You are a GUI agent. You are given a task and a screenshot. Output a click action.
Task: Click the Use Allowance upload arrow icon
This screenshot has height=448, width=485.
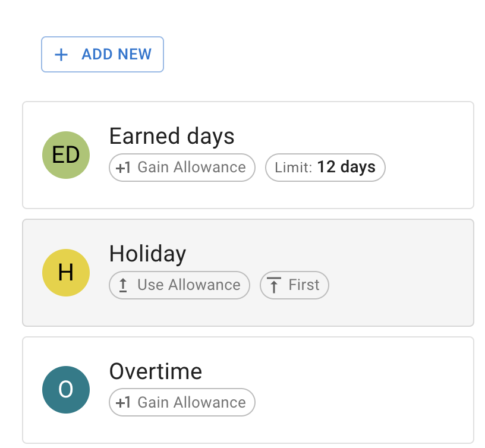coord(123,285)
